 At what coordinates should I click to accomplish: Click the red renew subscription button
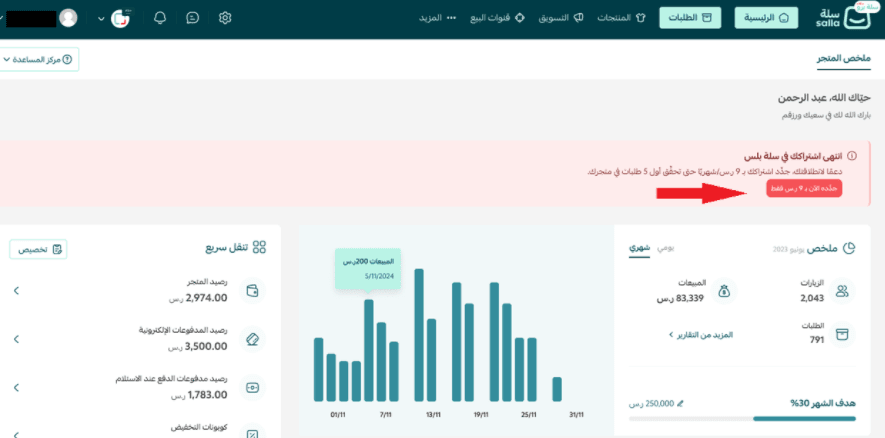(x=804, y=189)
